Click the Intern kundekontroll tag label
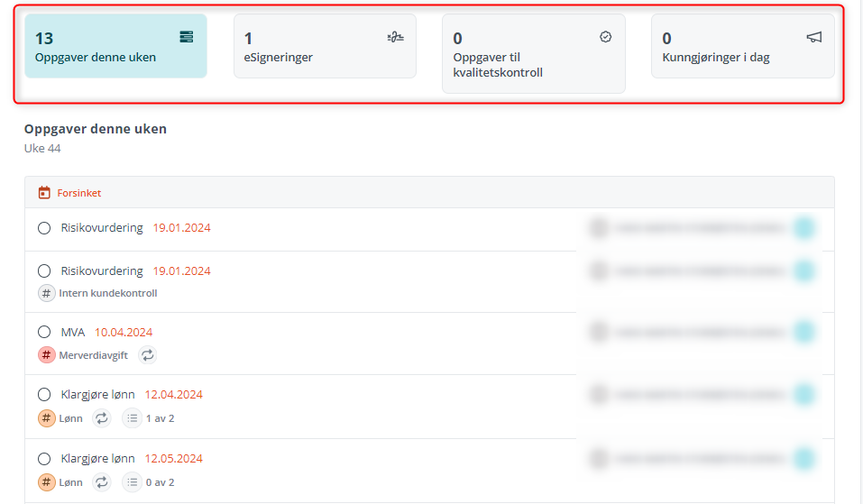This screenshot has height=504, width=863. coord(108,293)
